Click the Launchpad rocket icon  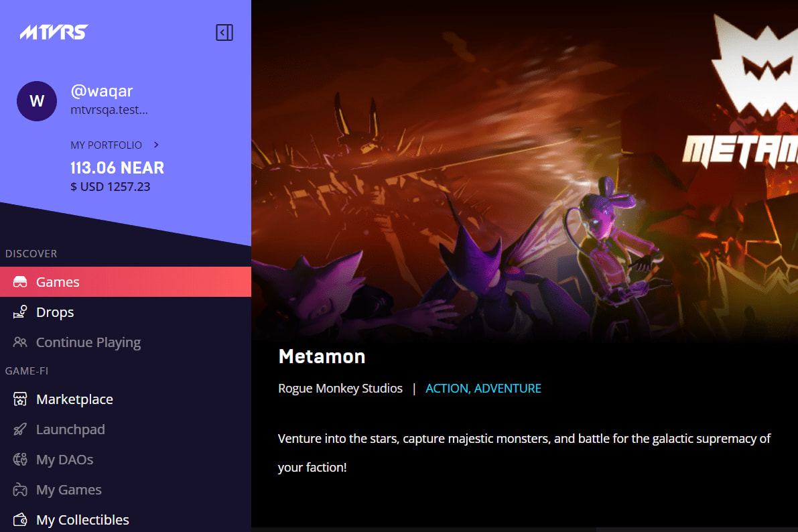(20, 429)
